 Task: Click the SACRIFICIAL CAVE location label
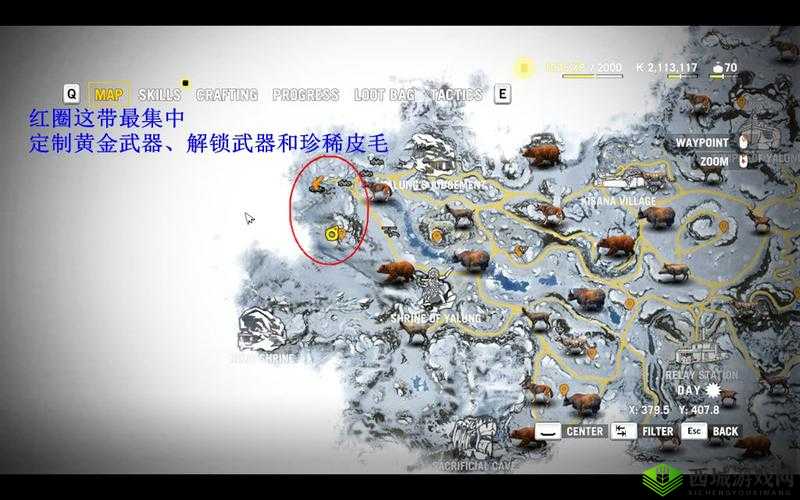pos(474,466)
